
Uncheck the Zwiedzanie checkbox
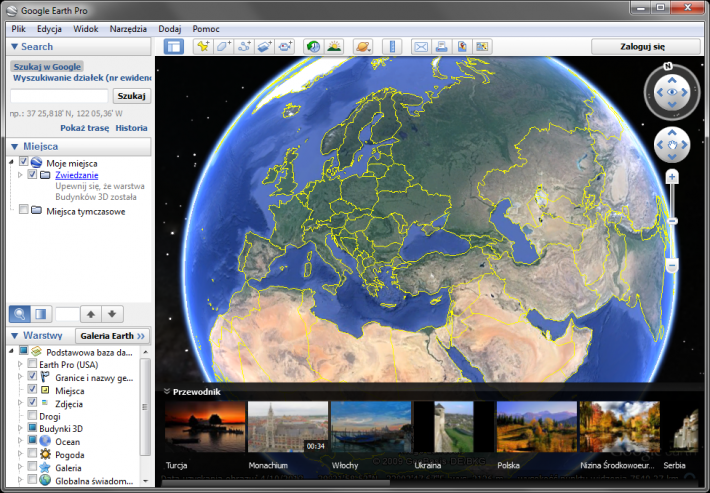[x=32, y=174]
